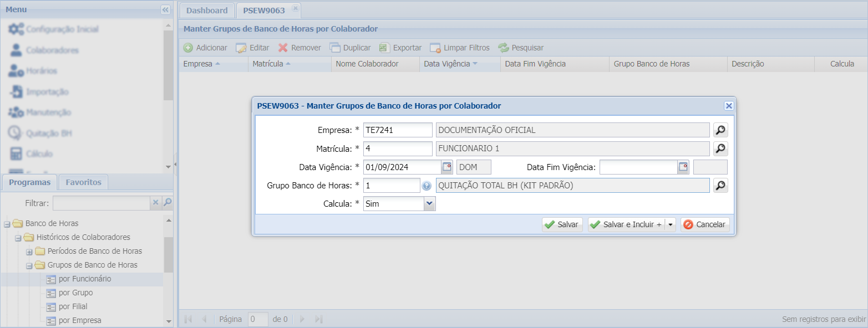
Task: Switch to the Favoritos tab
Action: pos(83,182)
